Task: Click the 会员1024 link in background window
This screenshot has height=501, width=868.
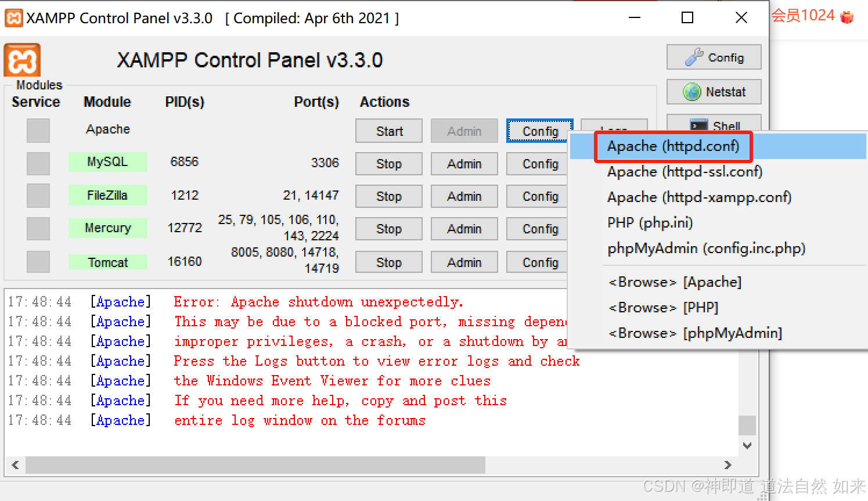Action: click(x=803, y=16)
